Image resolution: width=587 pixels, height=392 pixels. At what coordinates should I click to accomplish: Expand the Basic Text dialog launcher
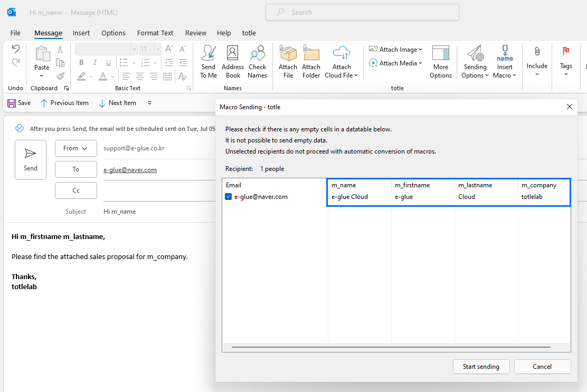pos(189,88)
